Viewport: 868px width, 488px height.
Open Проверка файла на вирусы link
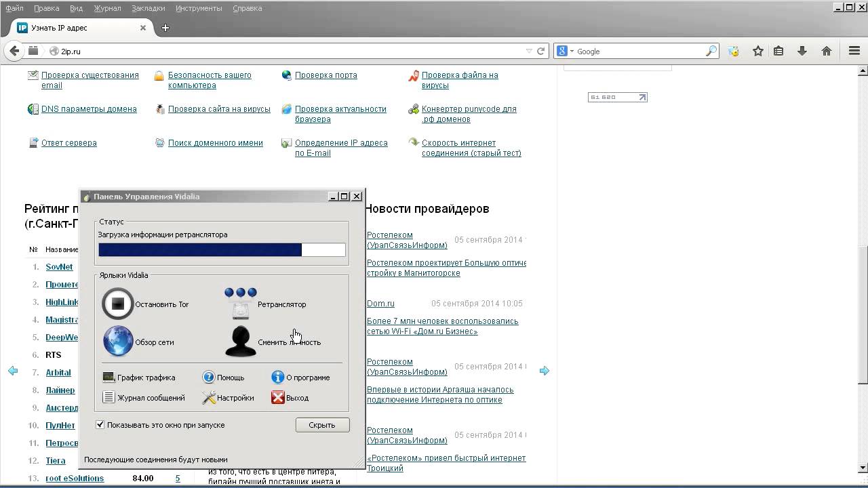(x=460, y=80)
